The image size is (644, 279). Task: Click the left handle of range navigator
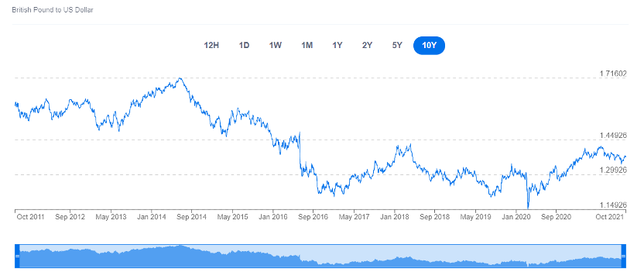(17, 256)
